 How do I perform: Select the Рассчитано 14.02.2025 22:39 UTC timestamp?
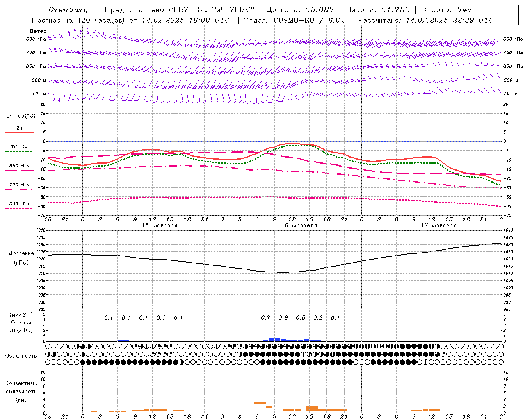pos(426,20)
